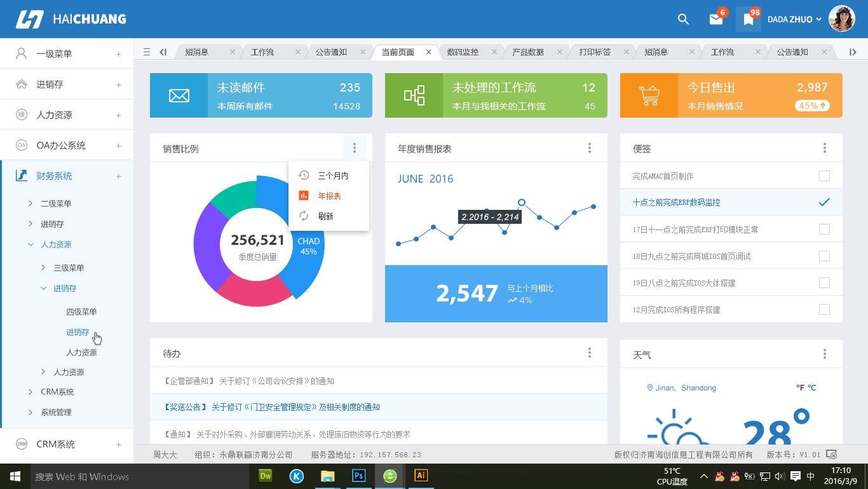Click the notifications icon showing 98
868x489 pixels.
coord(748,19)
